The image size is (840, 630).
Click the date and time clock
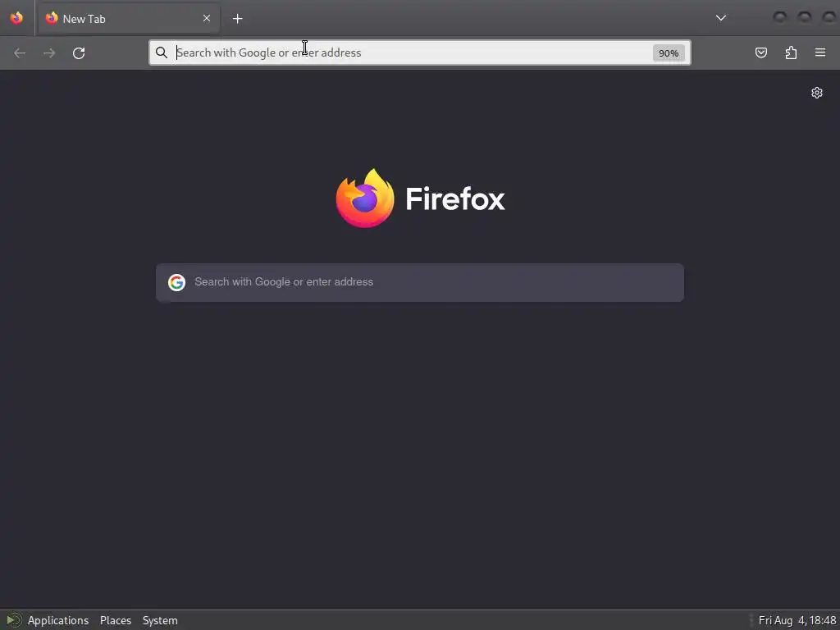pos(797,620)
